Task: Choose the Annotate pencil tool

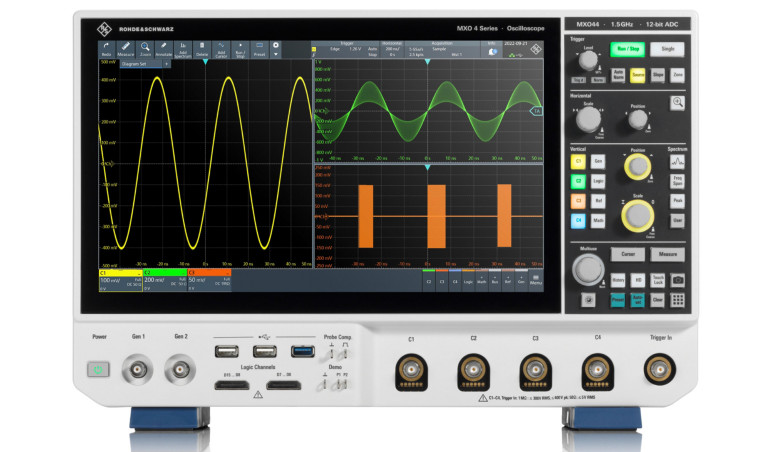Action: (x=164, y=50)
